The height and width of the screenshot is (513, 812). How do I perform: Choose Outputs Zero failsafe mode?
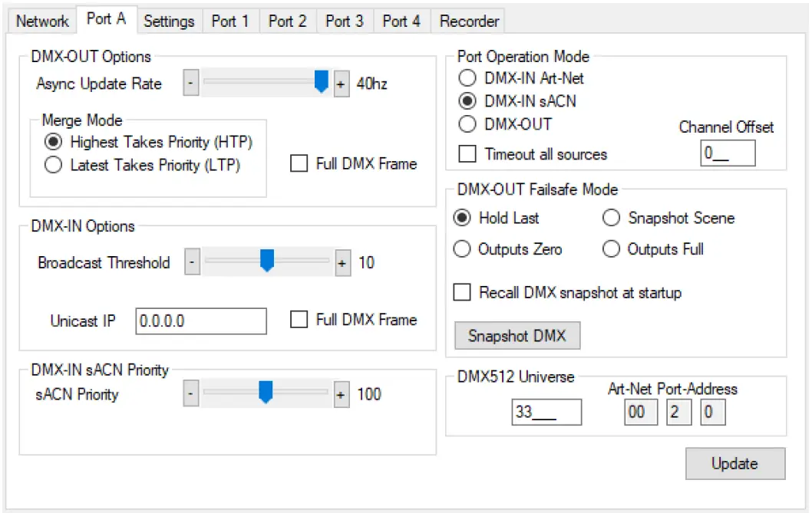tap(461, 248)
